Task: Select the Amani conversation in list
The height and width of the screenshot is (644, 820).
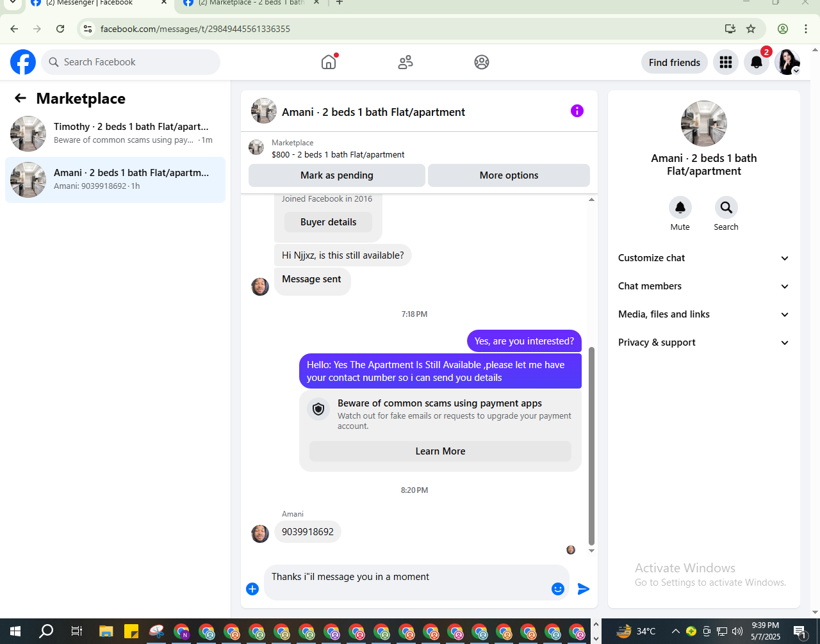Action: click(115, 179)
